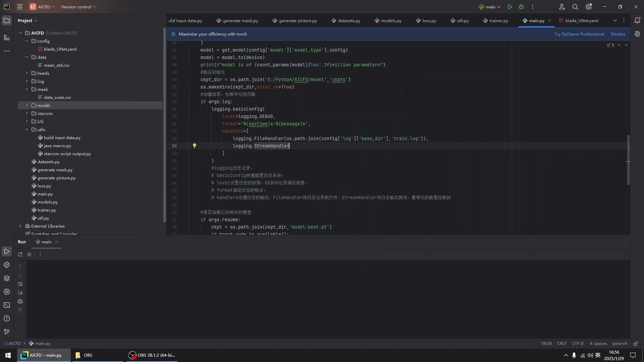This screenshot has width=644, height=362.
Task: Rerun main with the rerun icon
Action: click(x=20, y=254)
